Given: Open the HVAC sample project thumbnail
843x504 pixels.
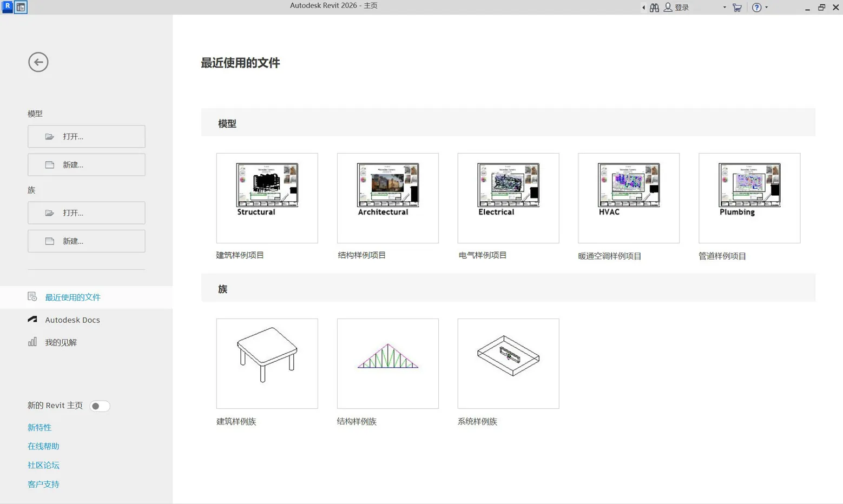Looking at the screenshot, I should click(628, 198).
